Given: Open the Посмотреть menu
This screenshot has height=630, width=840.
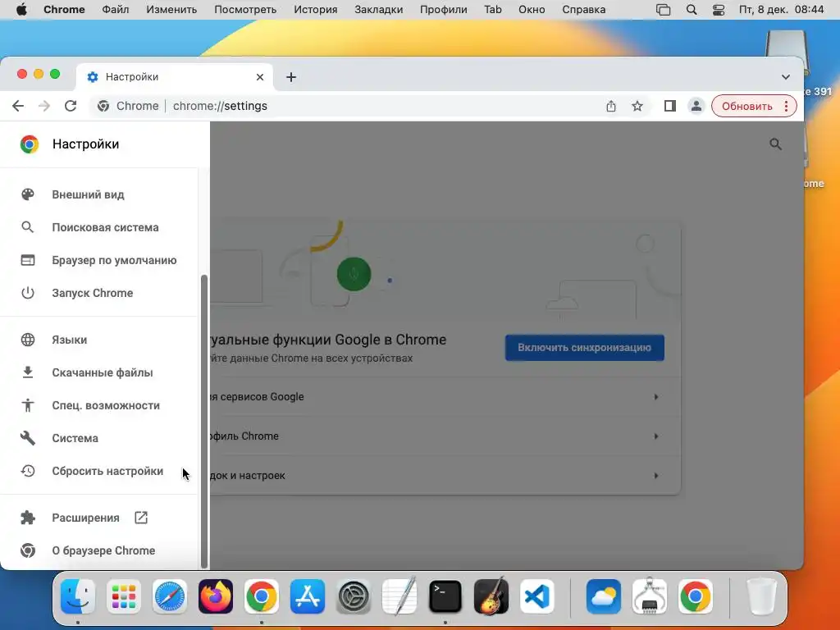Looking at the screenshot, I should (x=245, y=10).
